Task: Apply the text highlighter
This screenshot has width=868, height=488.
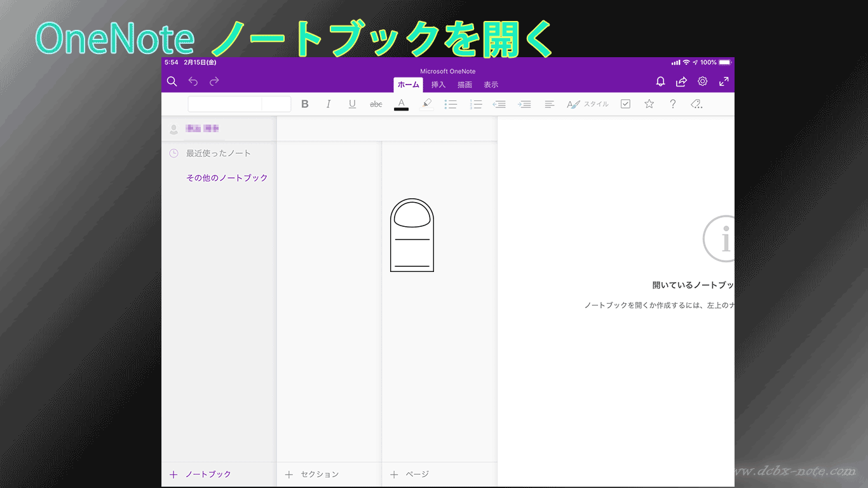Action: (426, 104)
